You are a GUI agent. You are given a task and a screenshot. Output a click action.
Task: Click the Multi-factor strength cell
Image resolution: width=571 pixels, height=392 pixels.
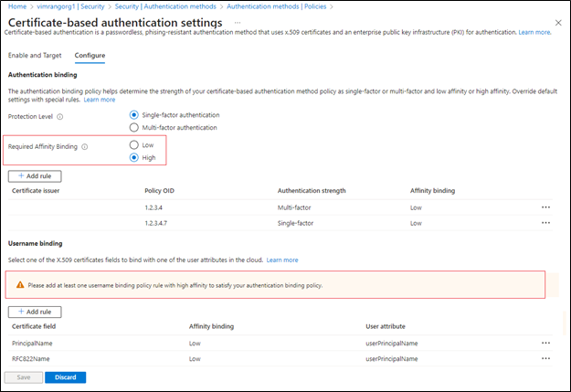click(294, 207)
